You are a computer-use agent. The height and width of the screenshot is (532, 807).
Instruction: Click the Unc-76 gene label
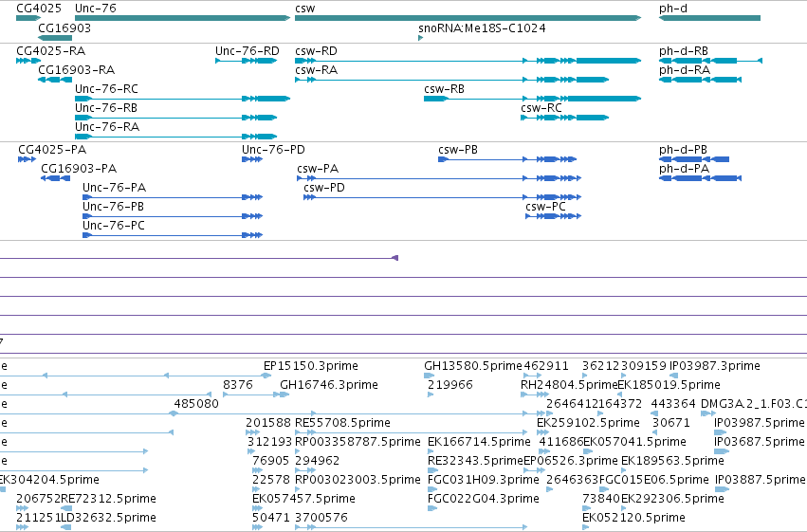(95, 9)
